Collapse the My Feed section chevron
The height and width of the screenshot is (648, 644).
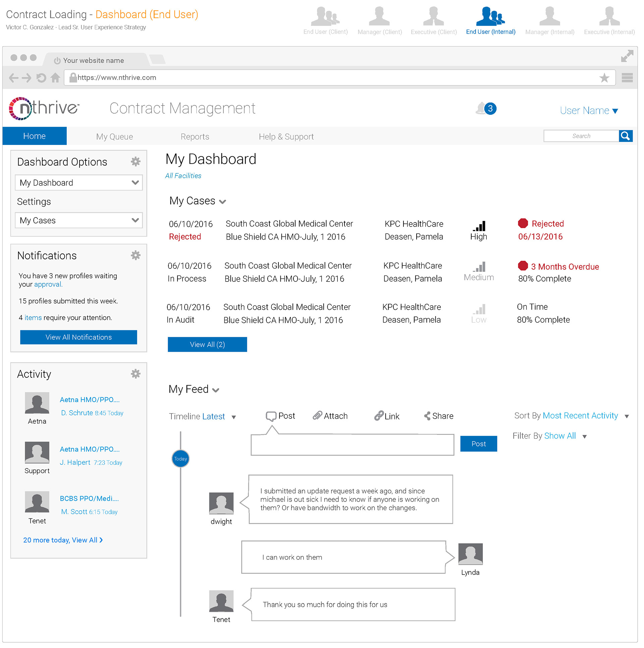216,390
